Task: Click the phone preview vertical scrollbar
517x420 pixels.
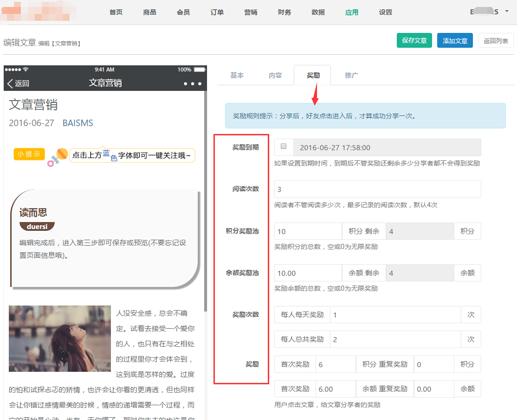Action: click(206, 209)
